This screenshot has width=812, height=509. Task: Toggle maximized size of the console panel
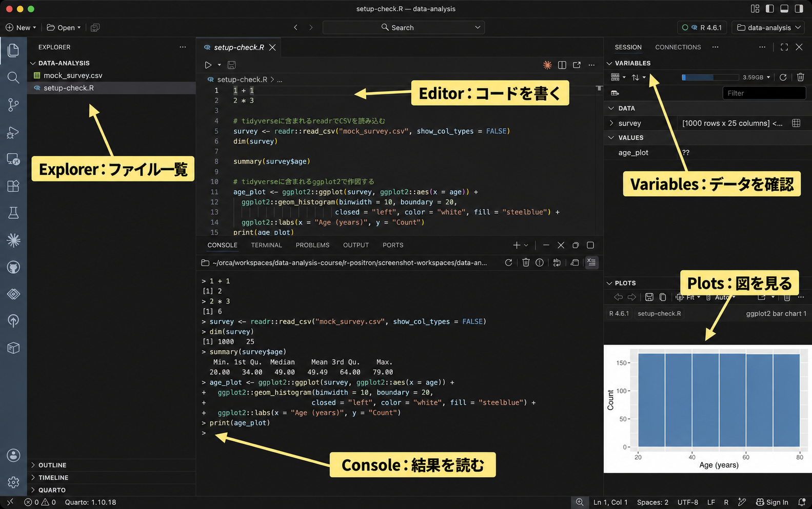point(590,245)
